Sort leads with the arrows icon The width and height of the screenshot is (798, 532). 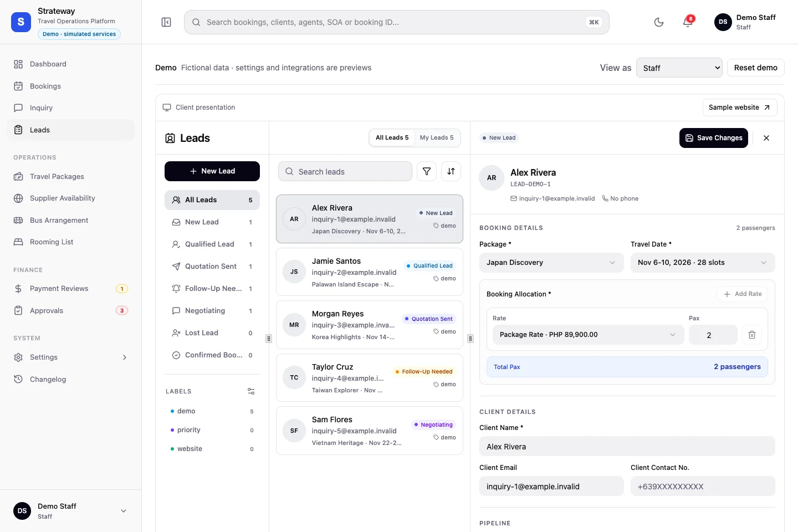451,171
